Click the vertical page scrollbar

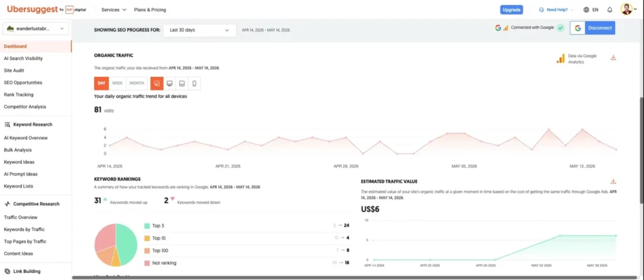pos(641,150)
